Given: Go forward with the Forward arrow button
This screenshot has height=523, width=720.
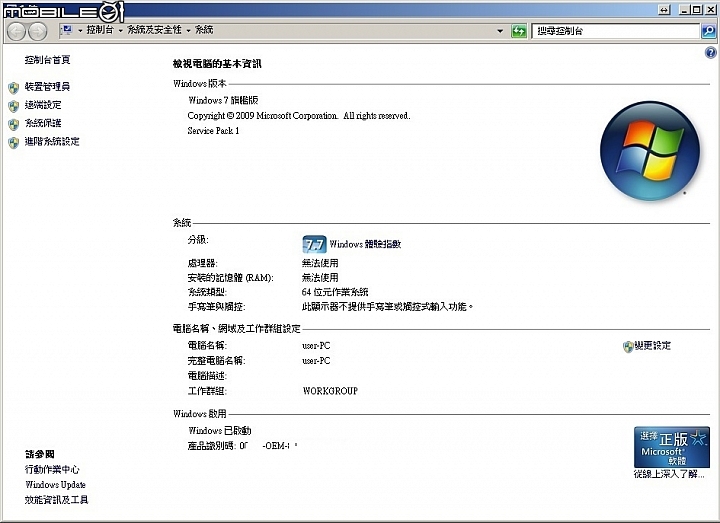Looking at the screenshot, I should pos(38,31).
